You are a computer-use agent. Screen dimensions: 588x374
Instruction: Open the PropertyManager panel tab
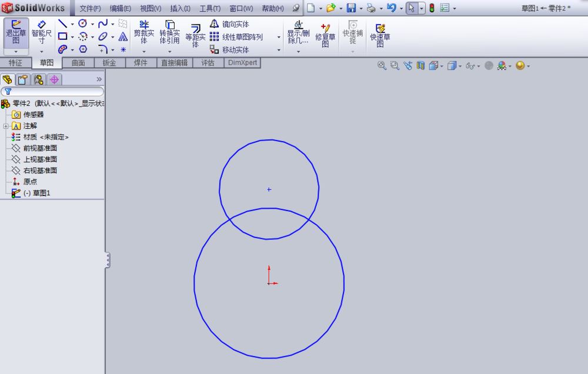[22, 79]
